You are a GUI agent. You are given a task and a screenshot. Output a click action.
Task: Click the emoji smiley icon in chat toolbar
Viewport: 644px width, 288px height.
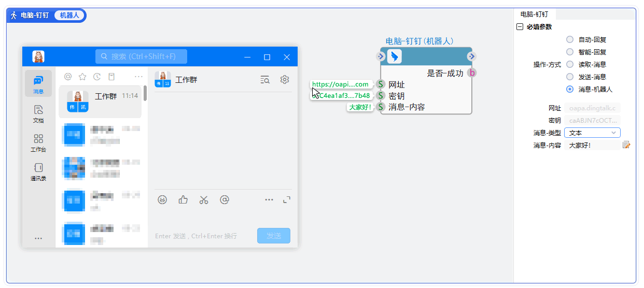tap(162, 200)
